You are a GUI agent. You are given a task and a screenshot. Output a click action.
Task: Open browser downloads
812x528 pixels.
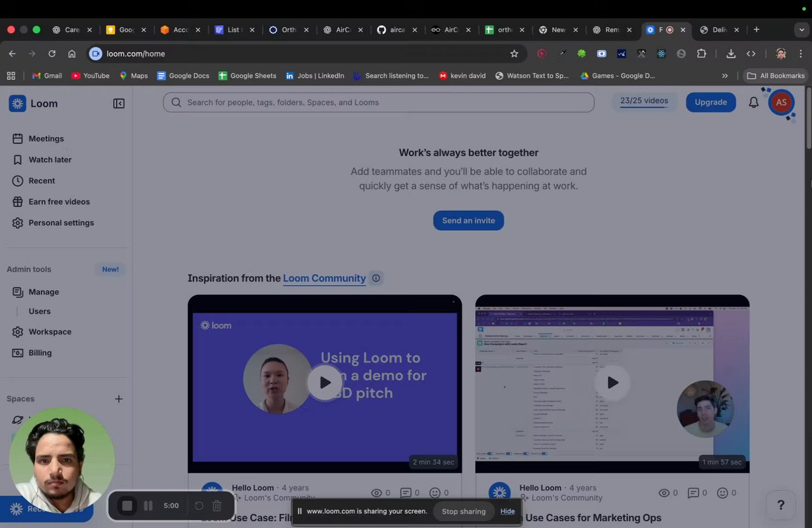coord(731,53)
